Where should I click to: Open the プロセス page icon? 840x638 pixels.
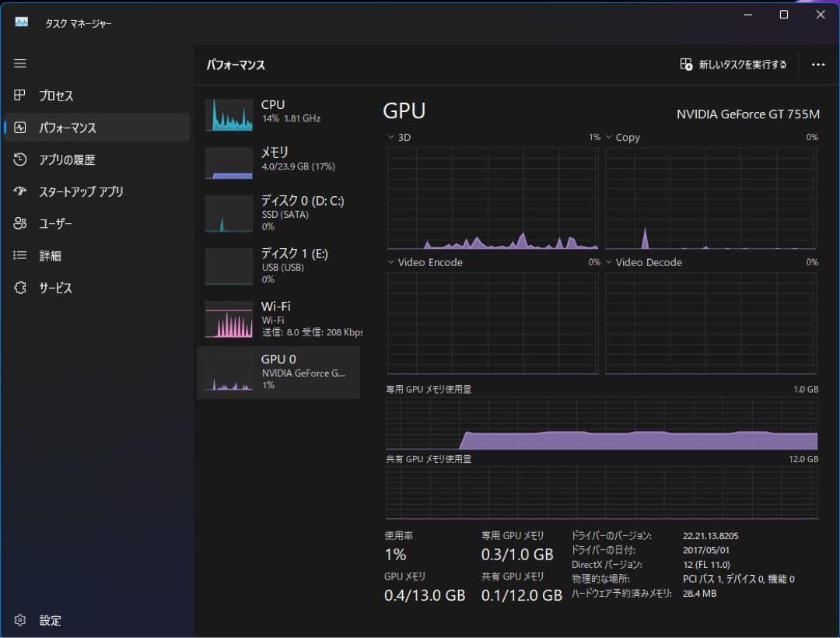[x=20, y=96]
